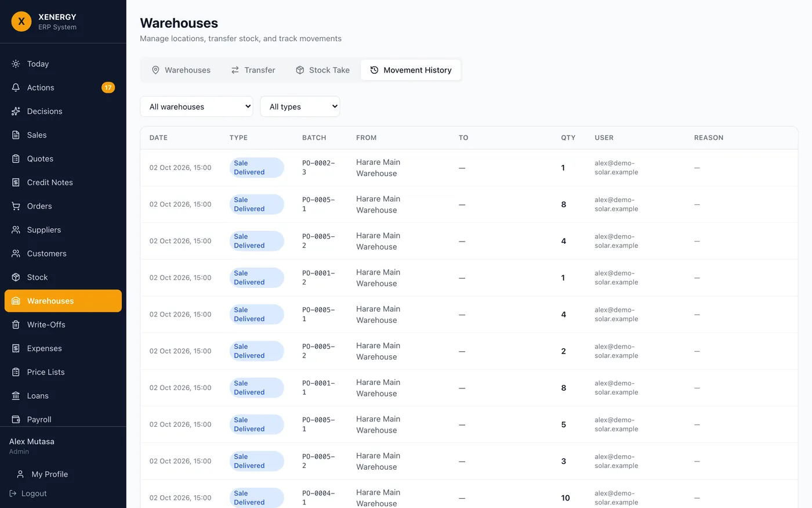Click the Logout arrow icon

tap(13, 493)
